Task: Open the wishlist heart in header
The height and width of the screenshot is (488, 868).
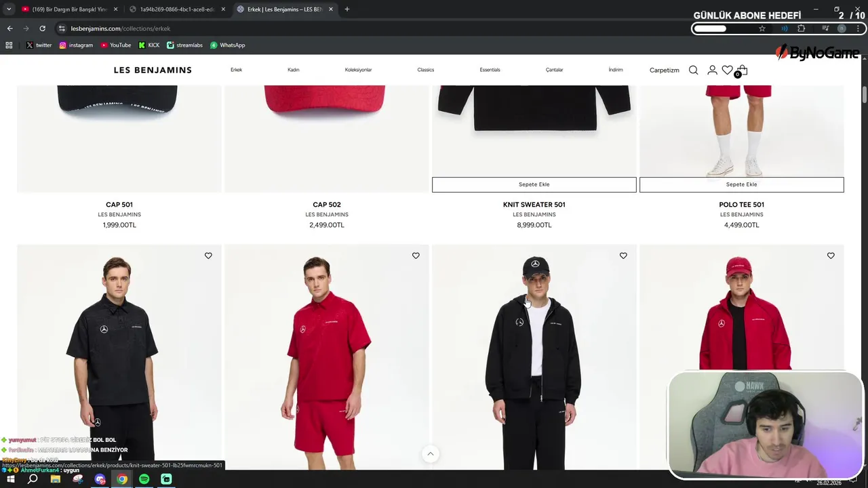Action: coord(727,70)
